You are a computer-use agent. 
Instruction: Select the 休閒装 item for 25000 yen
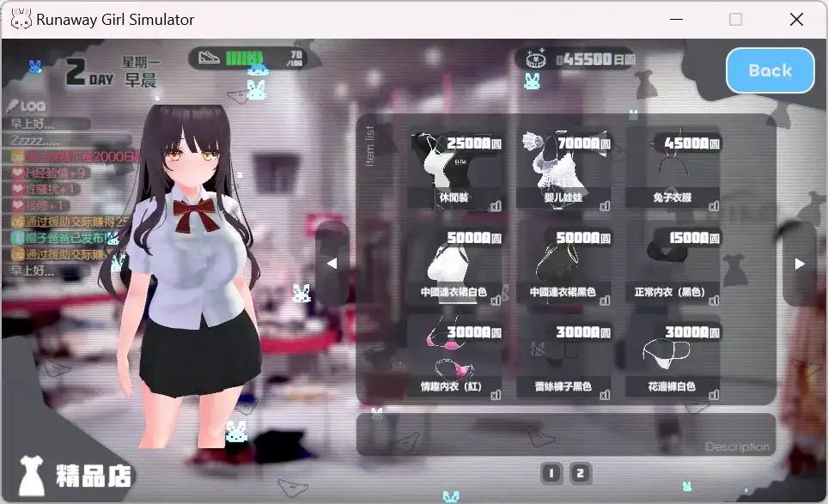point(458,166)
